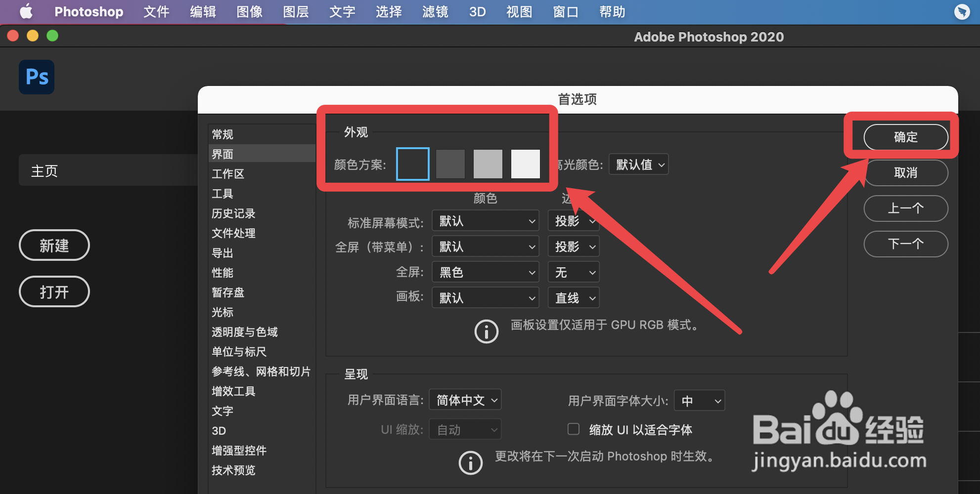Open 画板 color 默认 dropdown
The image size is (980, 494).
tap(486, 298)
